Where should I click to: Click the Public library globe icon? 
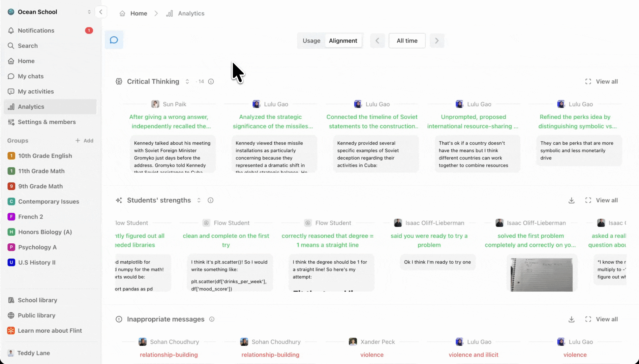pos(11,315)
